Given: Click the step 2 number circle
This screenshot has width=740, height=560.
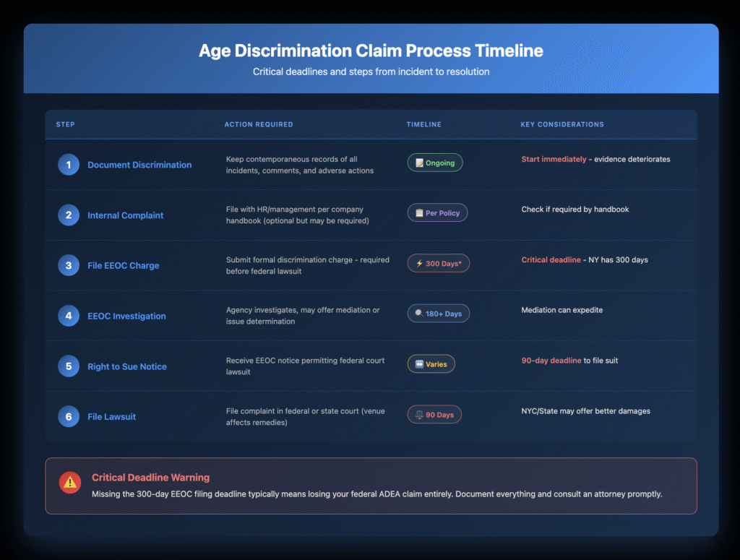Looking at the screenshot, I should (x=69, y=215).
